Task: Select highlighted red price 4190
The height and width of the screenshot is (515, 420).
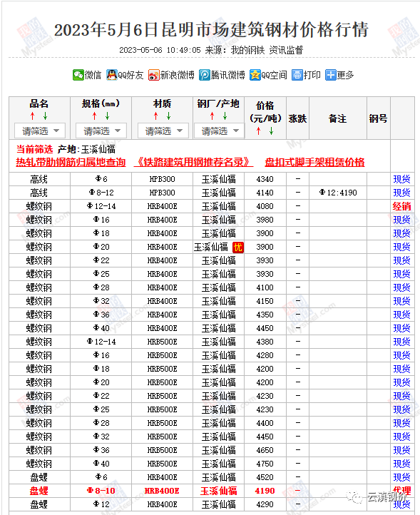Action: point(265,491)
